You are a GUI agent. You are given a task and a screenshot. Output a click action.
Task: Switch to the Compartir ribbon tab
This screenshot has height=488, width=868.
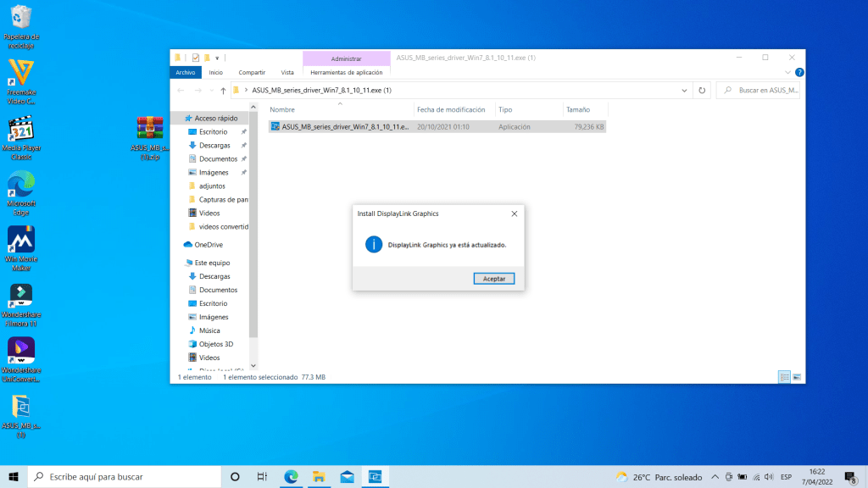252,72
